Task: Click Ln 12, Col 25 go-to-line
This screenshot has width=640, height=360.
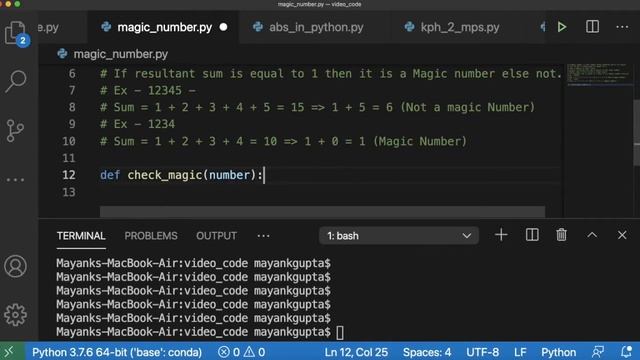Action: click(356, 352)
